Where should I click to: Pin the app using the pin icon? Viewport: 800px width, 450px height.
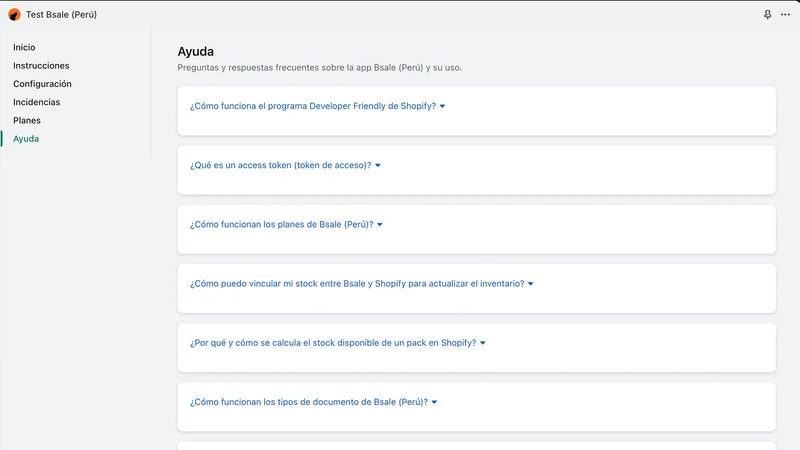pyautogui.click(x=767, y=15)
